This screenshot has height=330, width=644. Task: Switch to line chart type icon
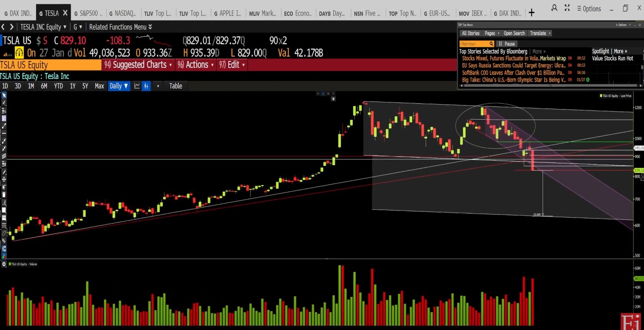tap(137, 86)
